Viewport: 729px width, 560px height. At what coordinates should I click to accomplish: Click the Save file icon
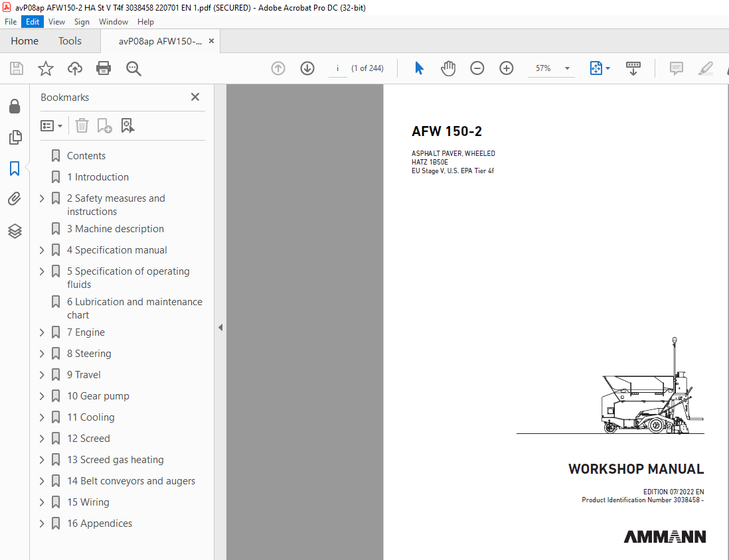(x=17, y=68)
